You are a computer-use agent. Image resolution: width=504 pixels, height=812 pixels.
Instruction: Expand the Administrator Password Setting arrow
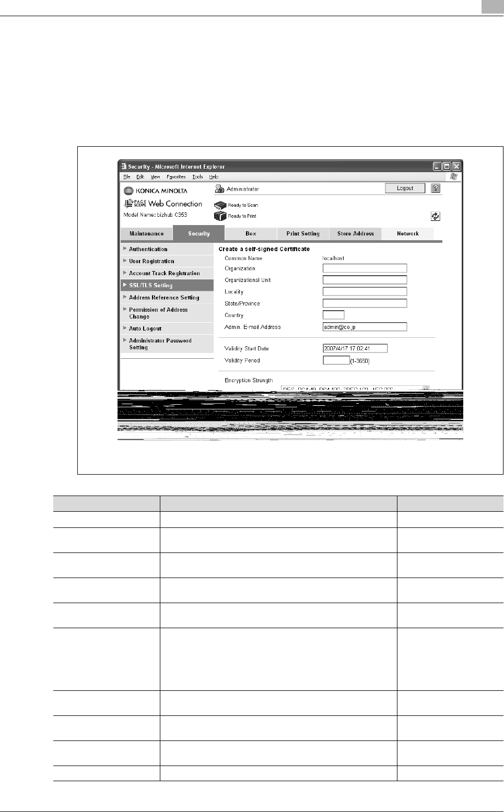[125, 340]
